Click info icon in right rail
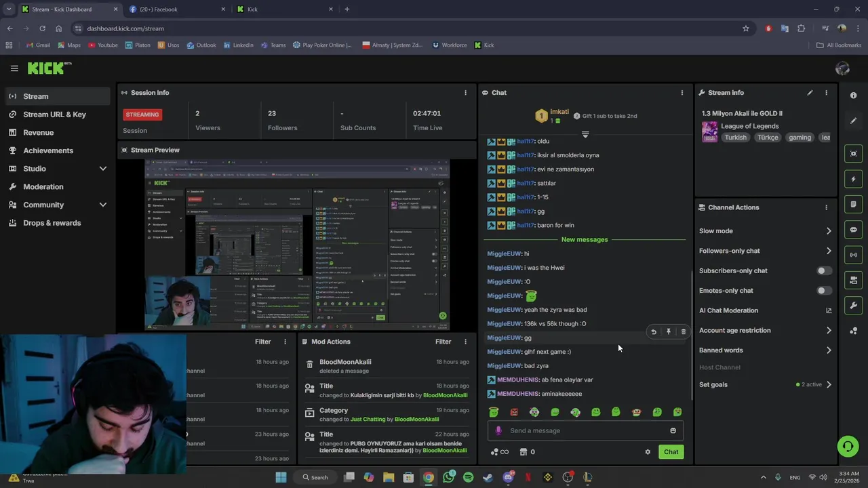The image size is (868, 488). point(853,96)
